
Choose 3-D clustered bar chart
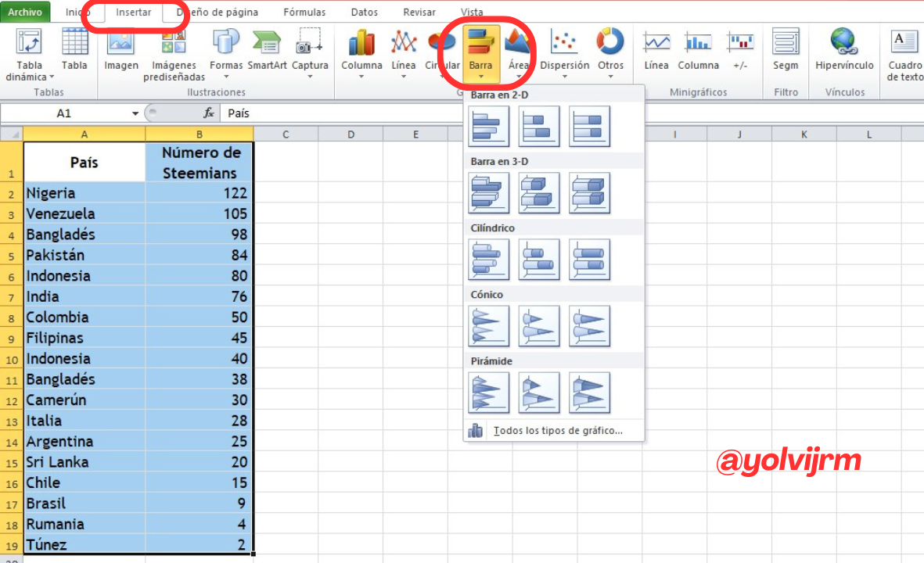click(488, 192)
